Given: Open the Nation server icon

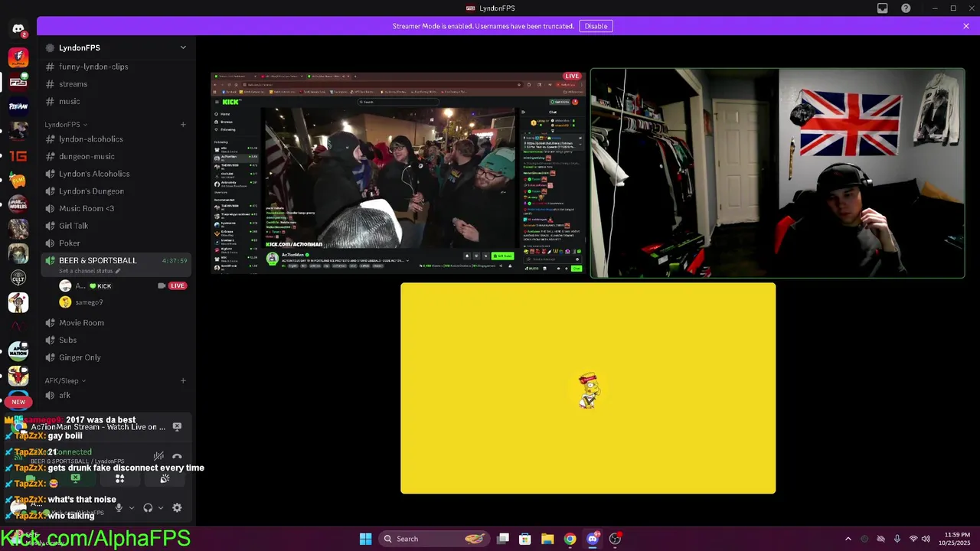Looking at the screenshot, I should (18, 351).
